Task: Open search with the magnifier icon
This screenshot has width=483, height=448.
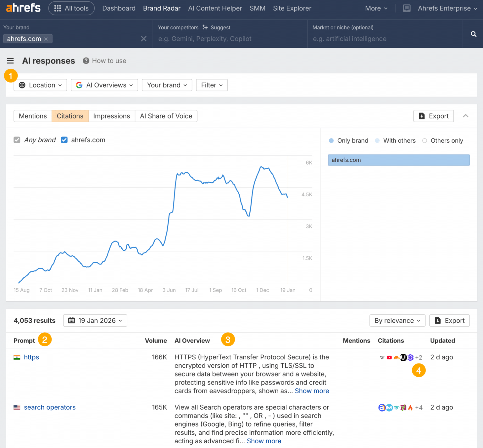Action: pyautogui.click(x=473, y=34)
